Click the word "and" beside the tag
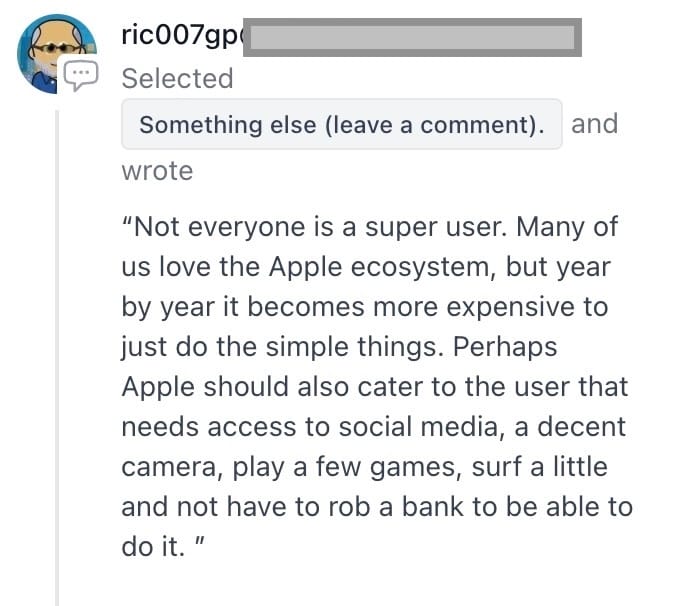This screenshot has width=676, height=606. coord(594,124)
